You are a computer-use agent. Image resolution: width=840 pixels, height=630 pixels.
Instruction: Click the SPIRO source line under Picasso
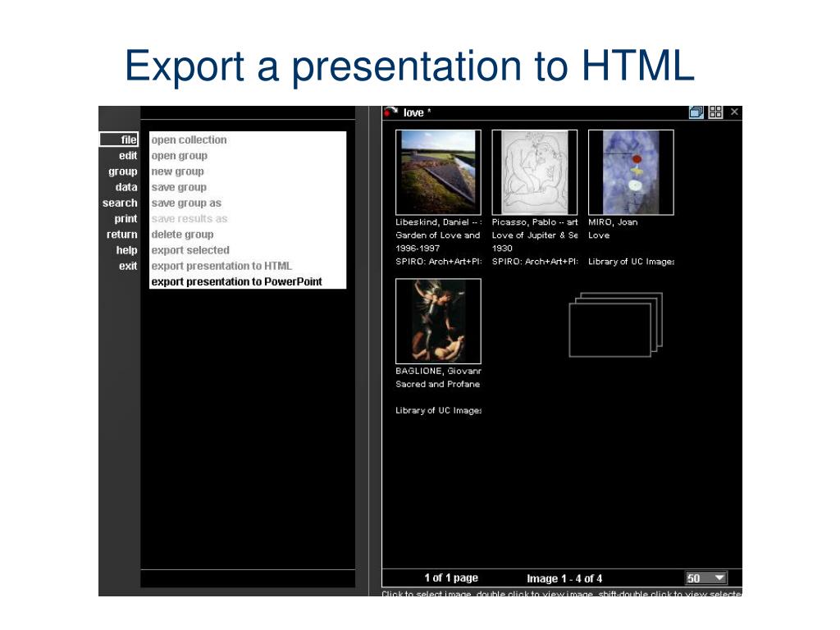click(535, 262)
